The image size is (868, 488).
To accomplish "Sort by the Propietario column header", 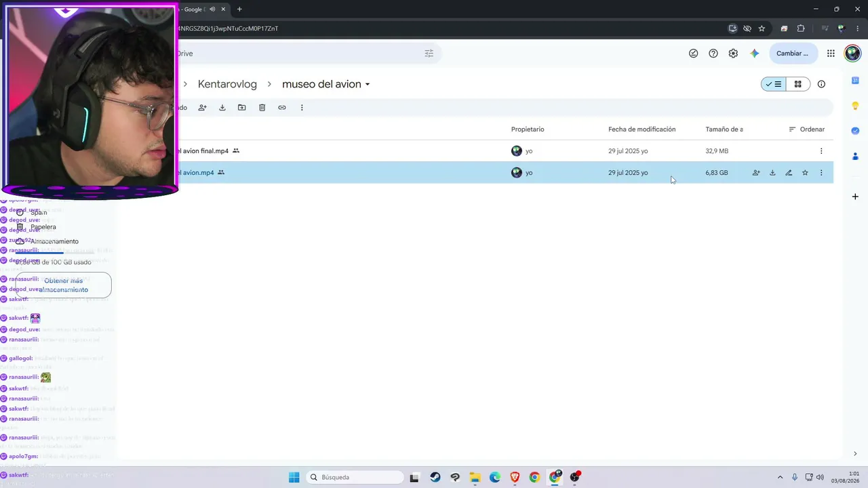I will (x=528, y=129).
